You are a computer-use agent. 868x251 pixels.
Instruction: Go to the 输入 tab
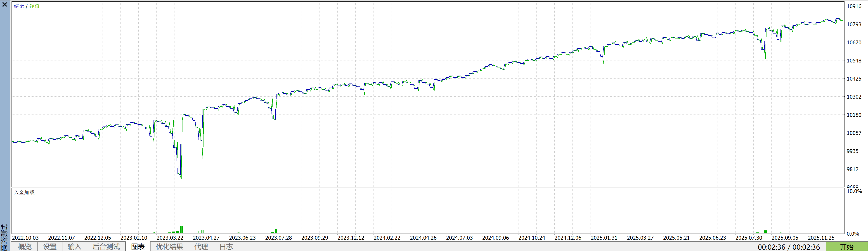[74, 247]
